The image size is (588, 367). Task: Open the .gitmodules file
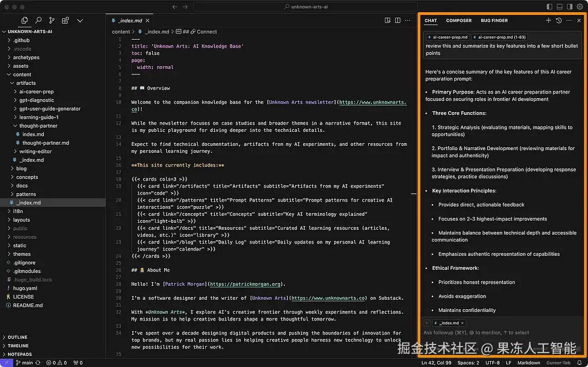[x=52, y=271]
